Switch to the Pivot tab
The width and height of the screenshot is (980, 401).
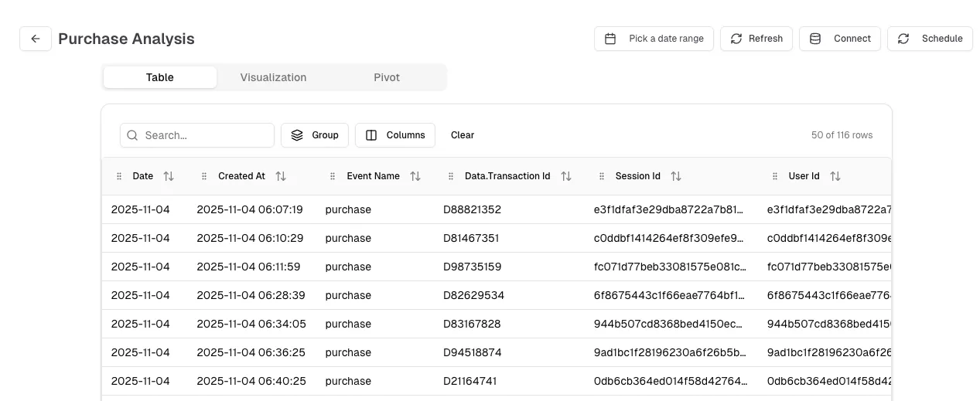pos(387,77)
